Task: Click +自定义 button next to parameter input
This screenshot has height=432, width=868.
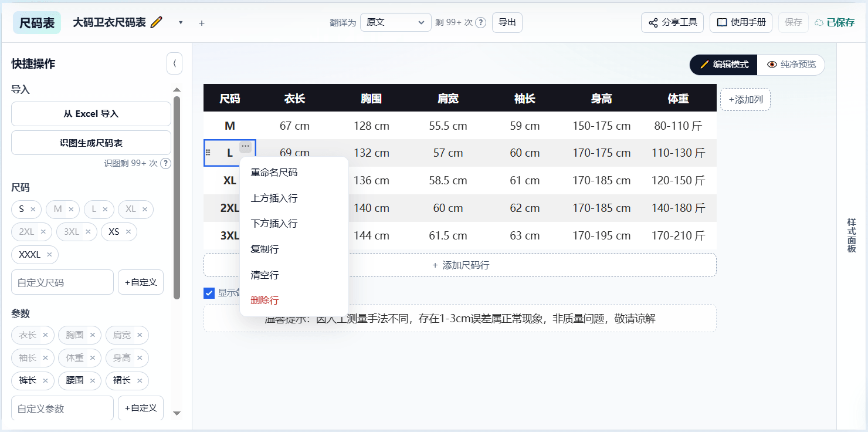Action: coord(141,409)
